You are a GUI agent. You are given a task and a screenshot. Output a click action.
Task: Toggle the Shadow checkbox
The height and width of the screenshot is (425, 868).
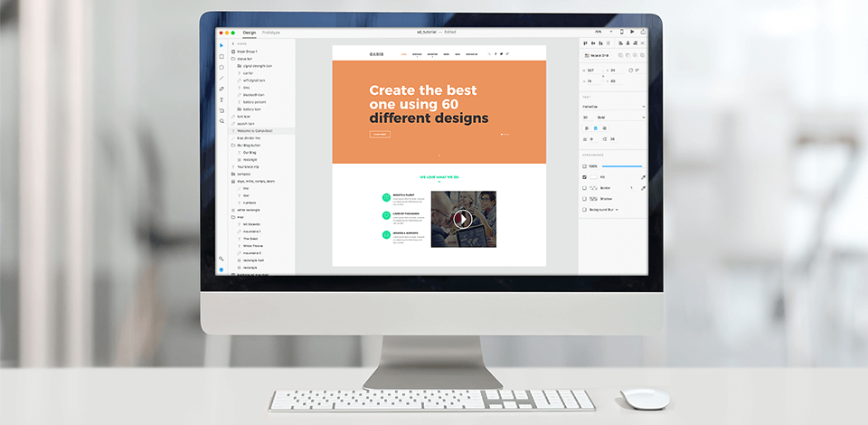585,199
